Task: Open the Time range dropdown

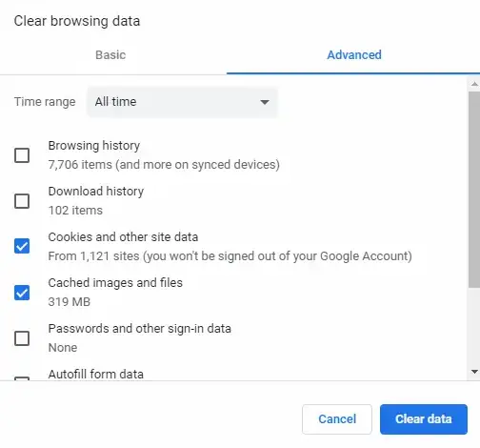Action: (183, 102)
